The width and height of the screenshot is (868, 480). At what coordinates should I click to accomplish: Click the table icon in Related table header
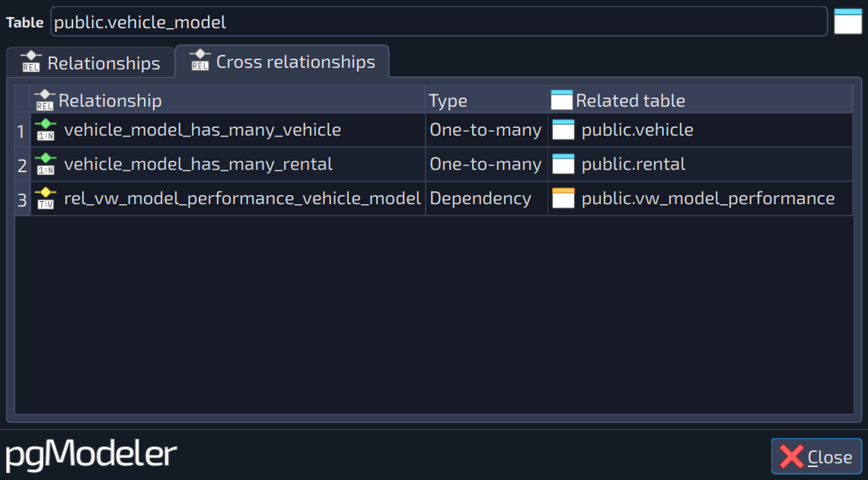click(561, 101)
